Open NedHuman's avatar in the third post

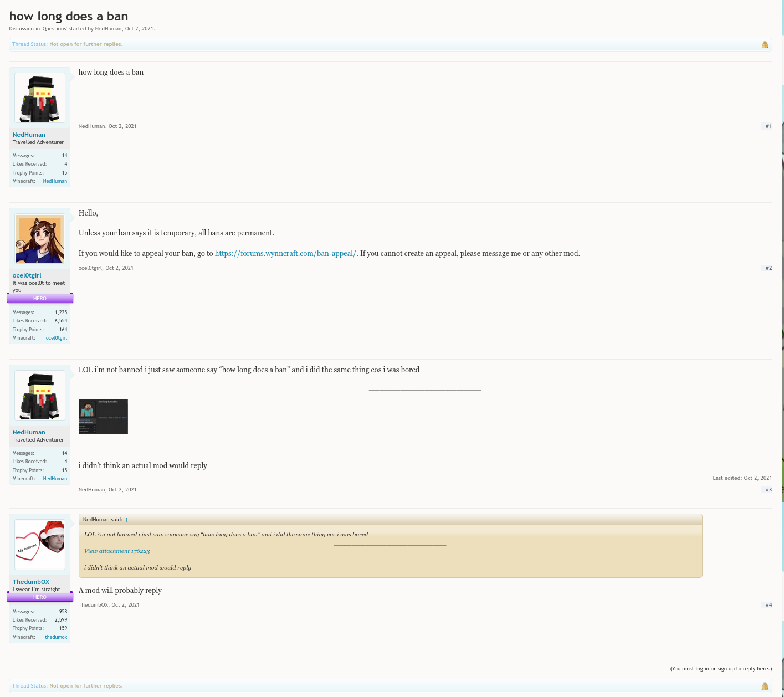[x=40, y=396]
